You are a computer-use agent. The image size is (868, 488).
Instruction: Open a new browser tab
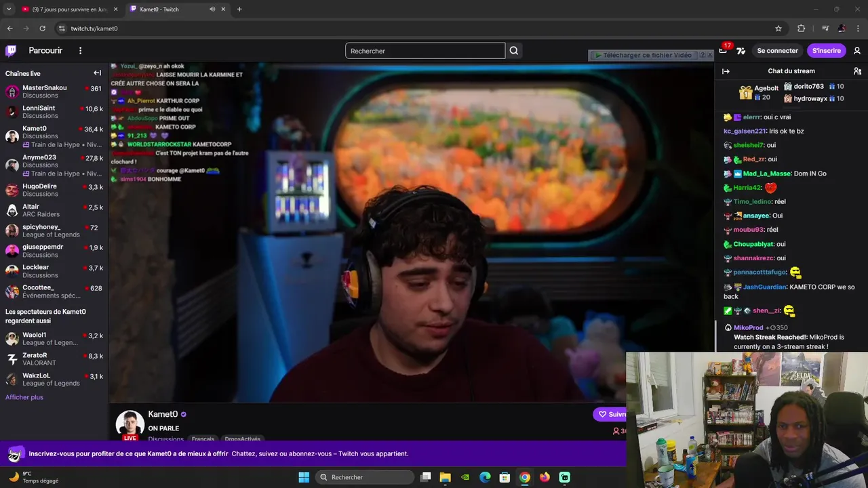pos(239,9)
